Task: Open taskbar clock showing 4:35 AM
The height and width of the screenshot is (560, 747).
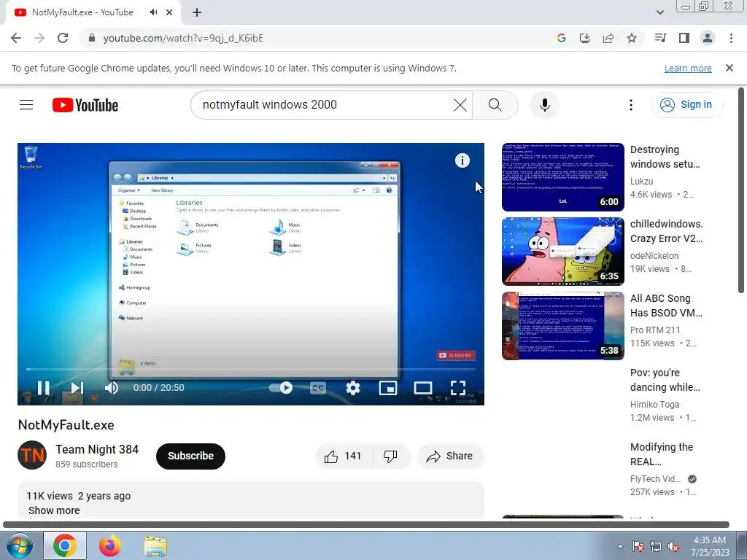Action: coord(710,546)
